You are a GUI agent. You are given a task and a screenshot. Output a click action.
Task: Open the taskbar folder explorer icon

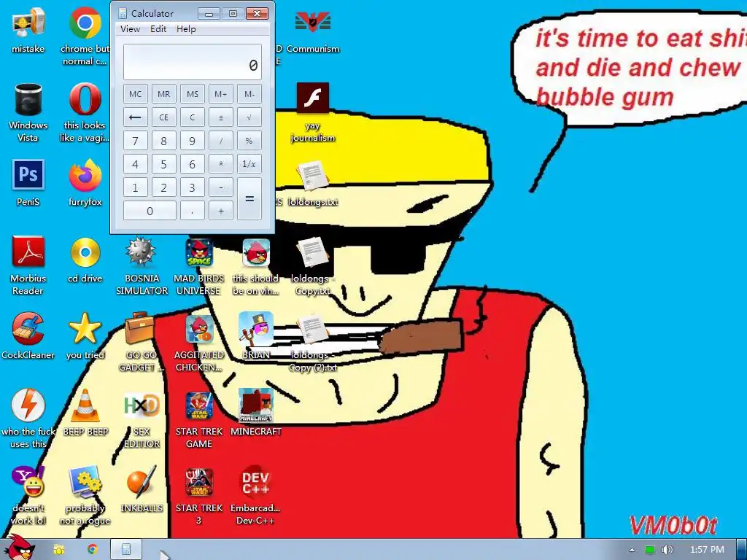[x=58, y=549]
